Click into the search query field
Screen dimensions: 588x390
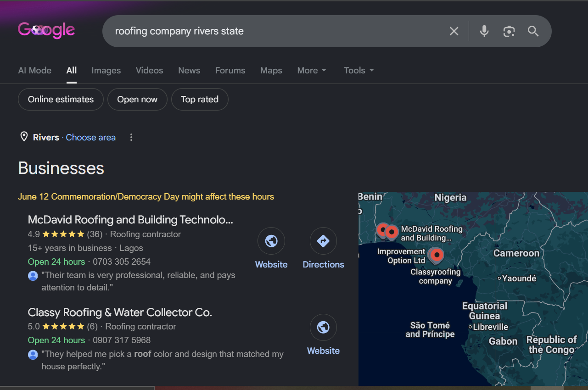[275, 31]
